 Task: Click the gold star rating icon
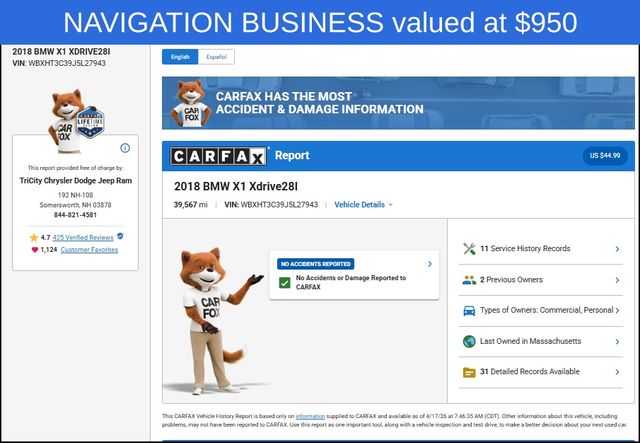(32, 237)
